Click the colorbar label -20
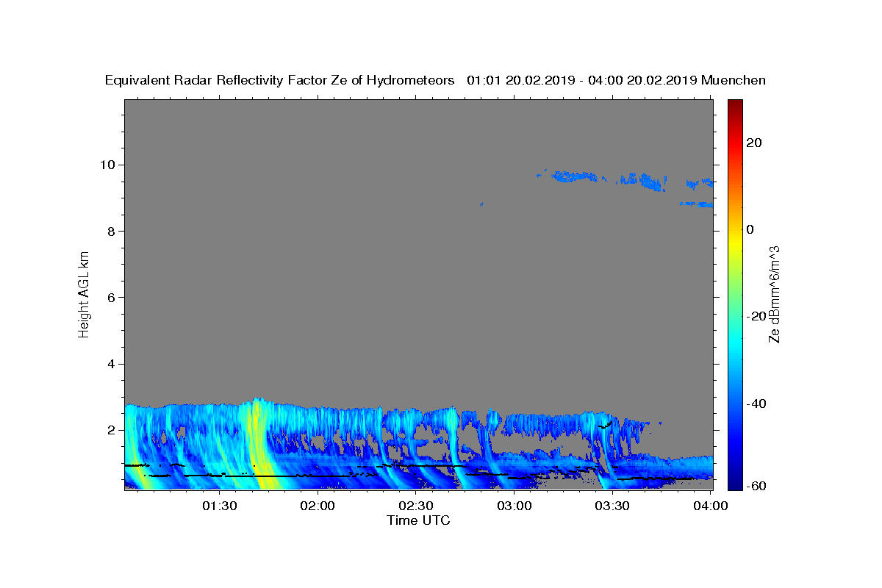This screenshot has width=882, height=588. click(756, 317)
